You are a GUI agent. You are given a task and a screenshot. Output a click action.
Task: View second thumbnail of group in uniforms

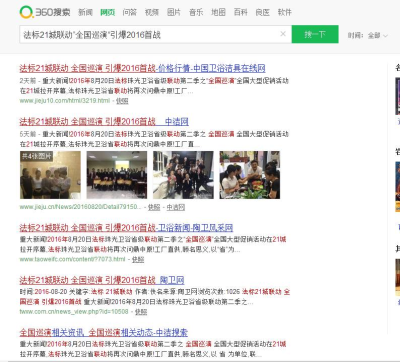(x=117, y=175)
